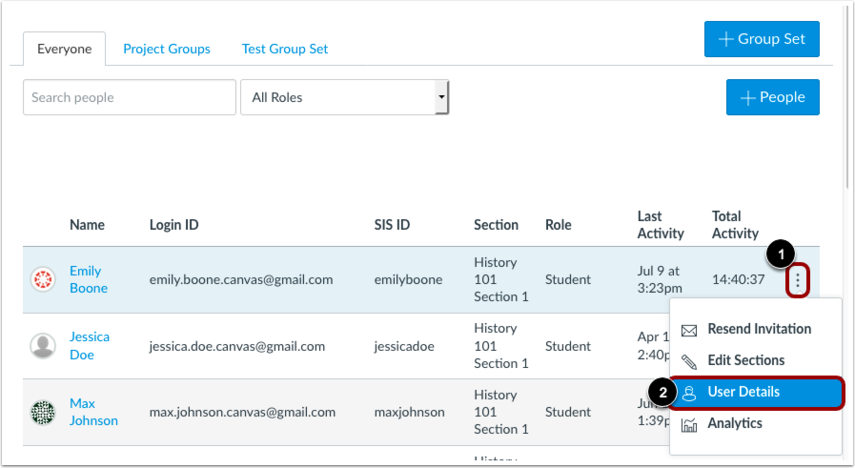Select the Everyone tab
The height and width of the screenshot is (468, 855).
tap(64, 49)
